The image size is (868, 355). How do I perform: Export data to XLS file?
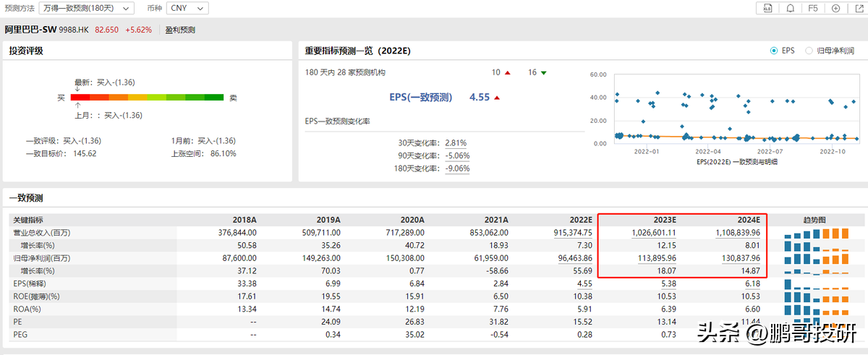[769, 8]
